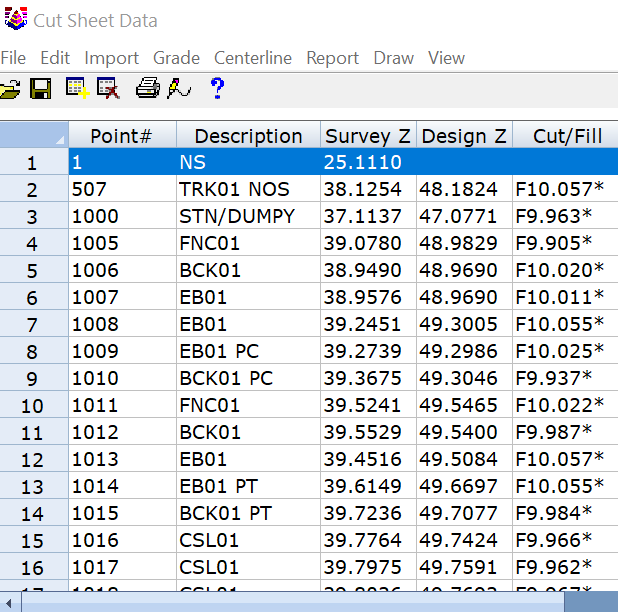This screenshot has height=612, width=618.
Task: Click the NS description cell
Action: click(248, 162)
